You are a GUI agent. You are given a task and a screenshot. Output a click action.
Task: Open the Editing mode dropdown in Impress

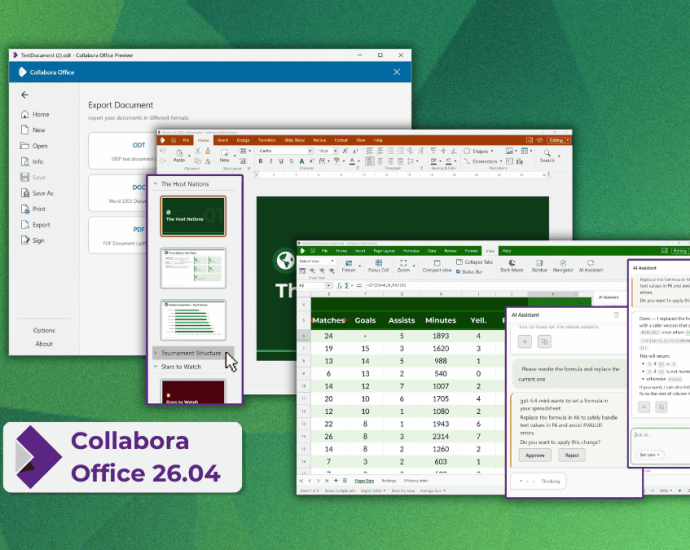pos(568,140)
